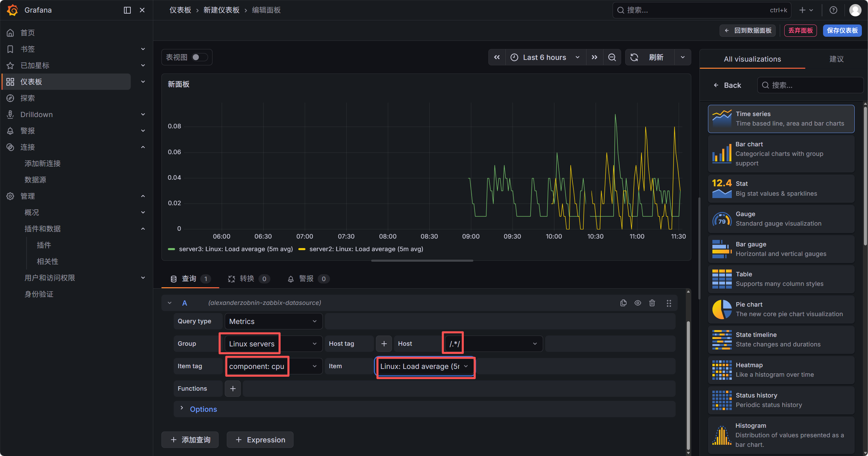This screenshot has height=456, width=868.
Task: Expand the Drilldown sidebar section
Action: (x=143, y=114)
